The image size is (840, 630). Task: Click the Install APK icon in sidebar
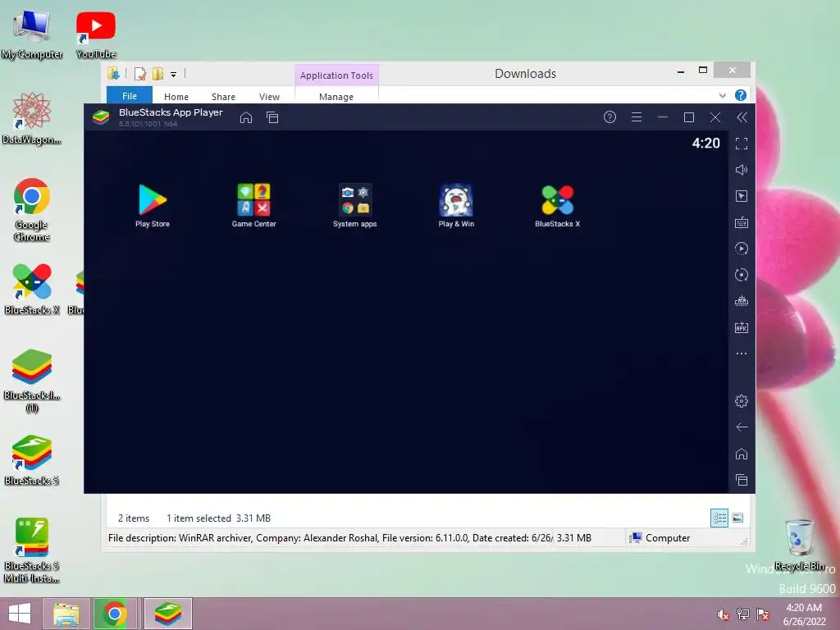pos(742,327)
